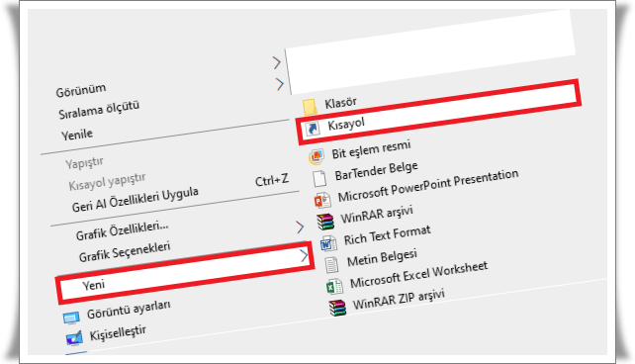Choose Geri Al Özellikleri Uygula
Screen dimensions: 635x364
coord(135,200)
